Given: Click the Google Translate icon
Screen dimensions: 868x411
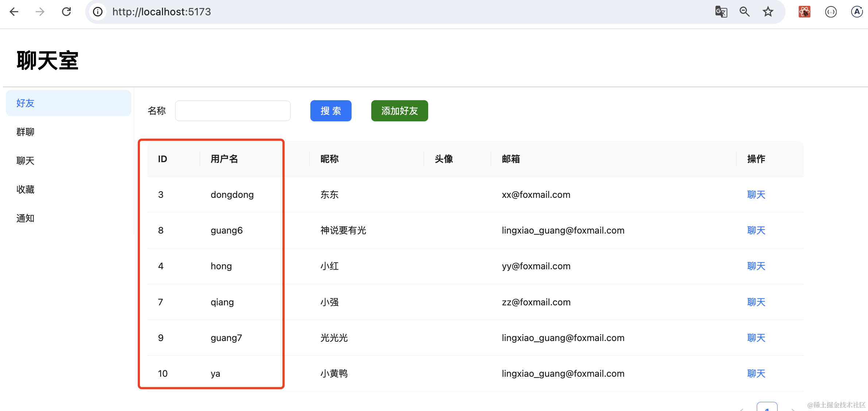Looking at the screenshot, I should point(721,12).
